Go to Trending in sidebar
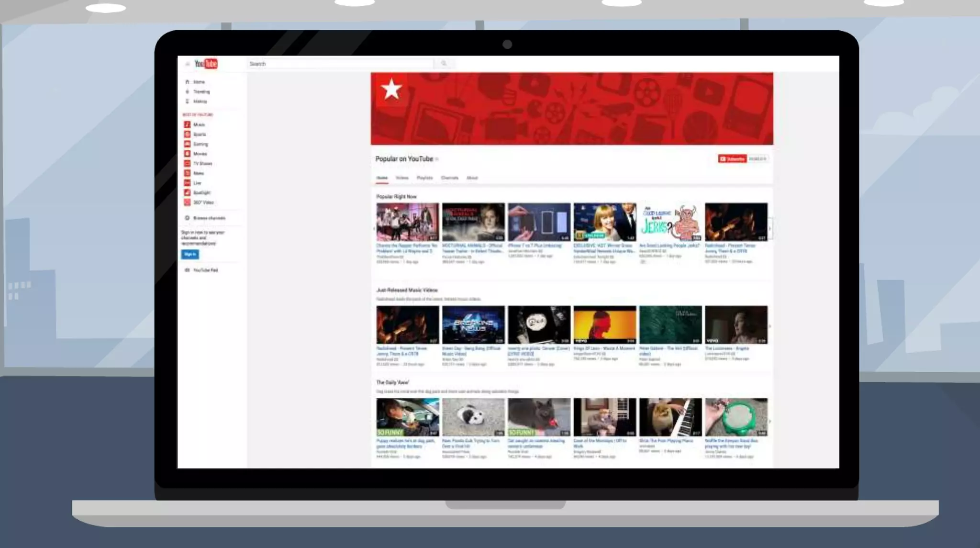This screenshot has width=980, height=548. (201, 91)
